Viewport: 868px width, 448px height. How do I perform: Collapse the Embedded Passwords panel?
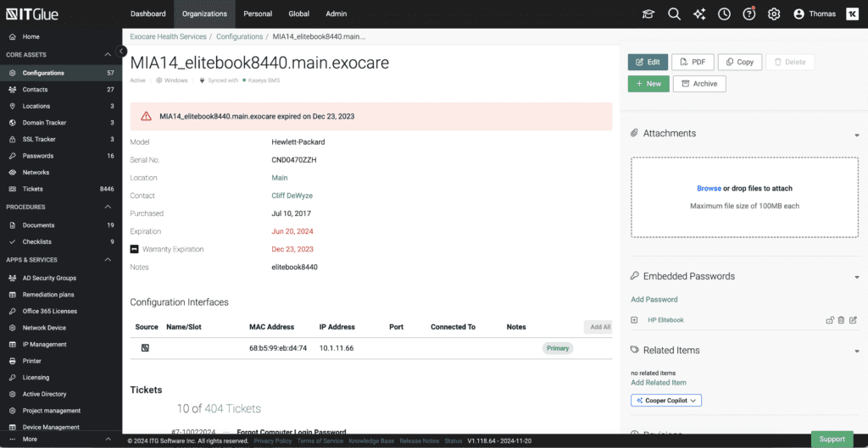point(857,277)
